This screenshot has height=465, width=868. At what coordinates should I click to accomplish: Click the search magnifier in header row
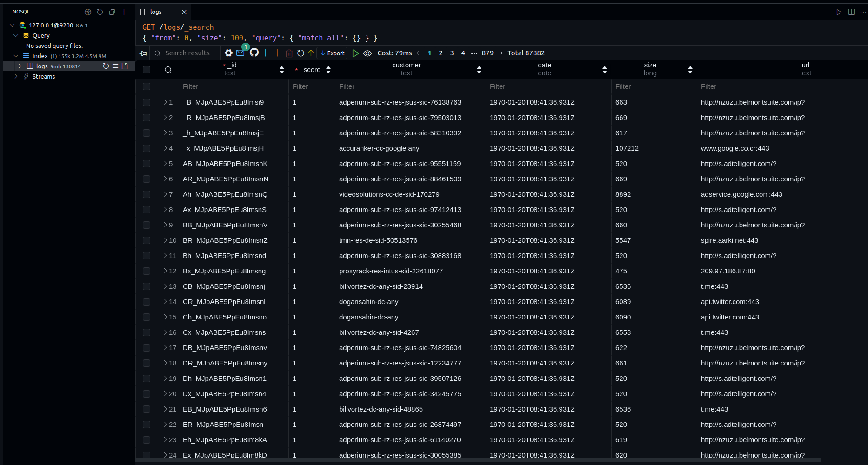168,70
